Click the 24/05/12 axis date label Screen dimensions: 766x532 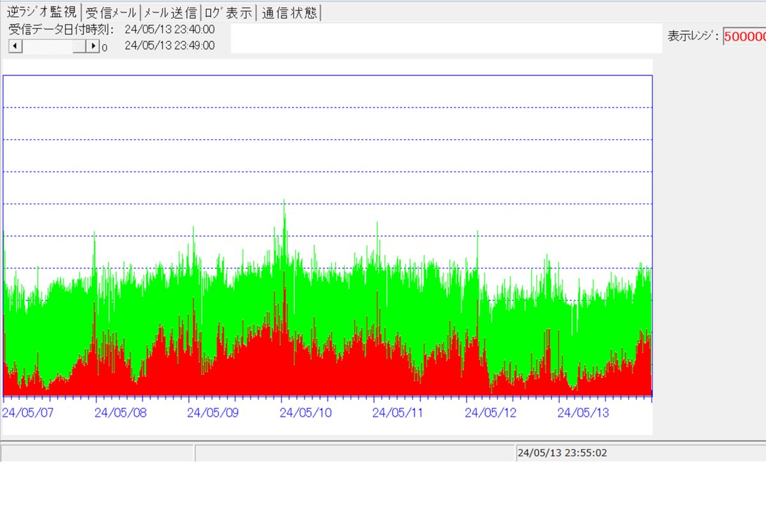pyautogui.click(x=491, y=413)
